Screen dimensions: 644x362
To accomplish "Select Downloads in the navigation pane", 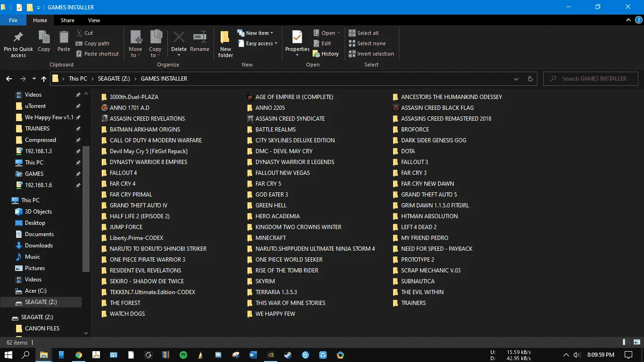I will (39, 246).
